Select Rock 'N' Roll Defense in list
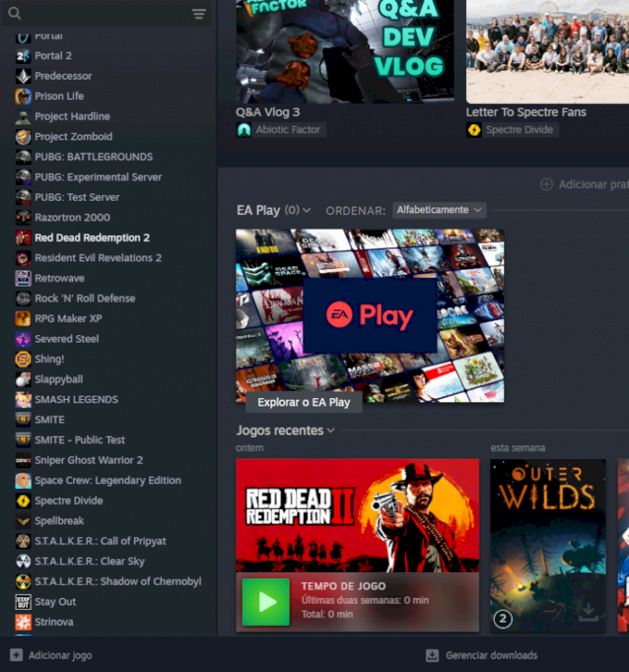629x672 pixels. tap(85, 298)
